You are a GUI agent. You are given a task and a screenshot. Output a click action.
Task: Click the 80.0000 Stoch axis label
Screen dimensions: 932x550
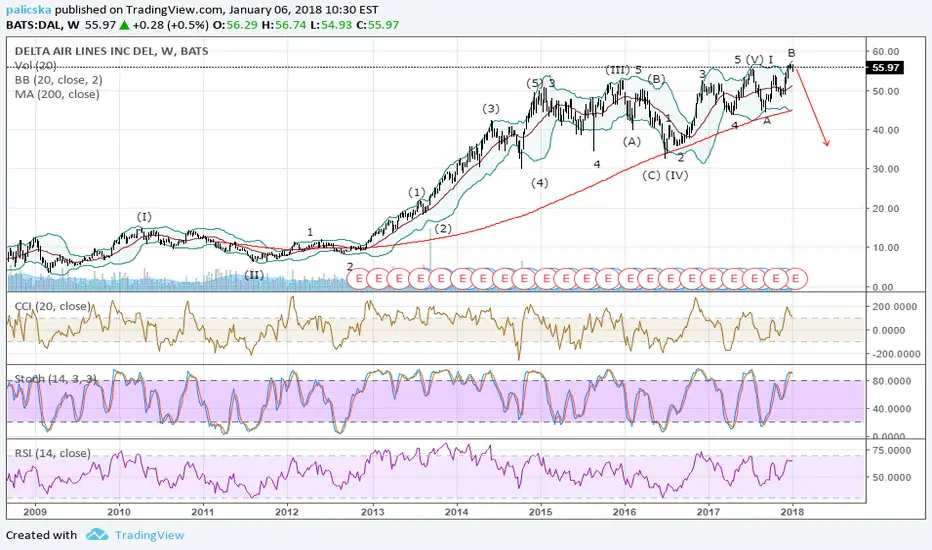pos(892,381)
